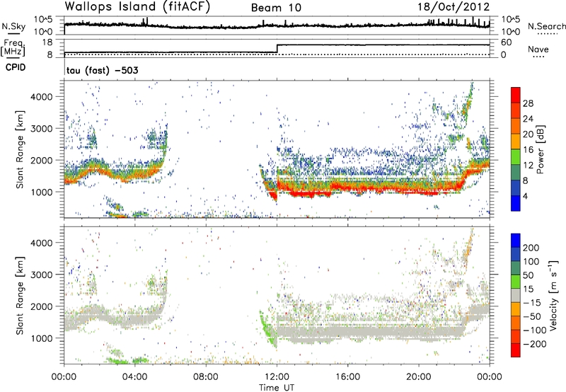Select the 'N.Sky' axis label
Viewport: 566px width, 392px height.
(x=13, y=26)
